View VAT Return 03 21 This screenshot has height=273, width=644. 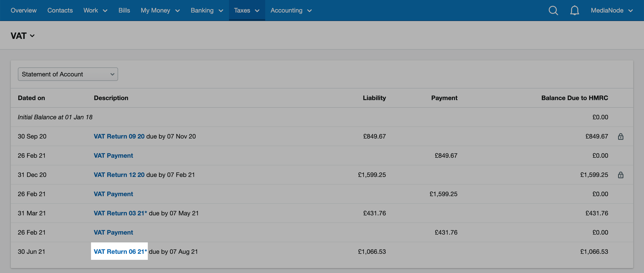[x=121, y=213]
